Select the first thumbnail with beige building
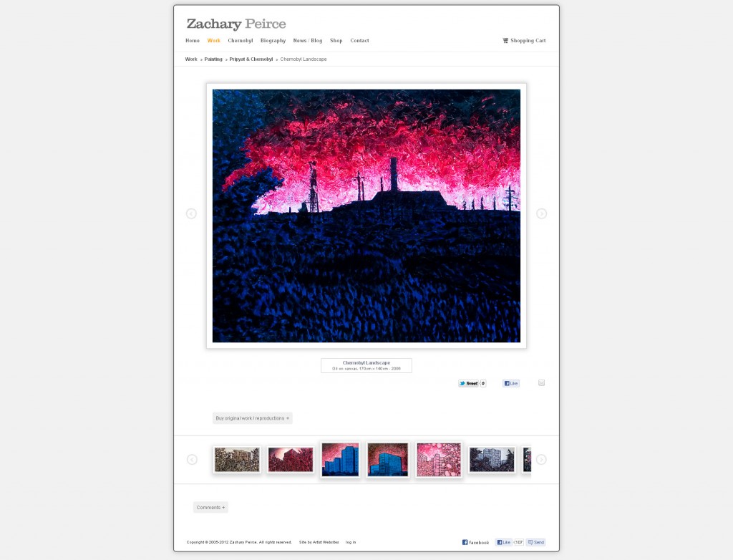This screenshot has width=733, height=560. (237, 460)
